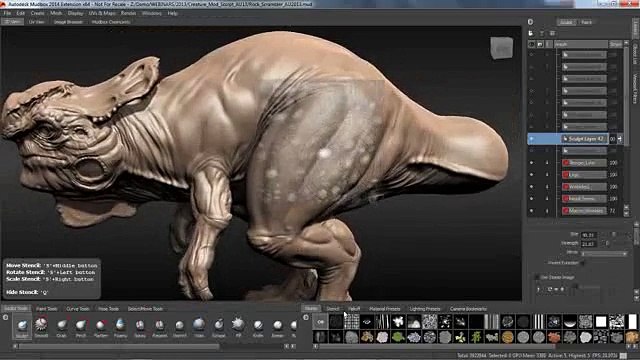Click the Sculpt button in Layers panel

pyautogui.click(x=566, y=22)
